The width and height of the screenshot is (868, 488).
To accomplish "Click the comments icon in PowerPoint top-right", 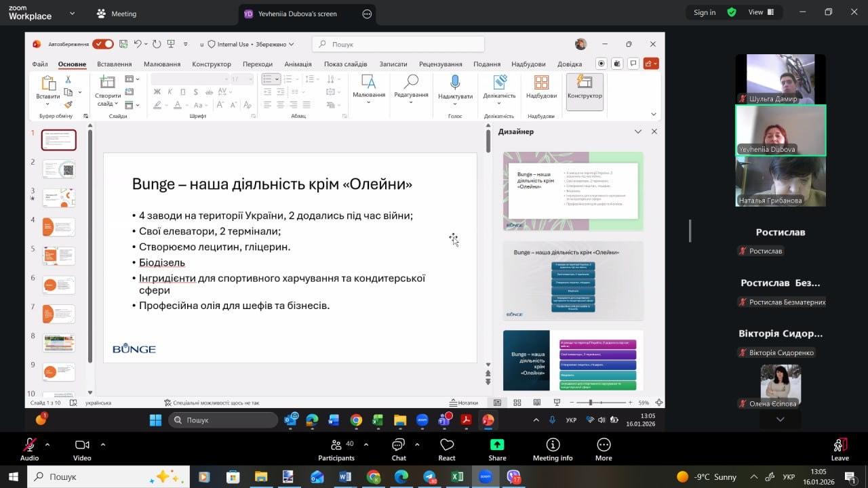I will (633, 64).
